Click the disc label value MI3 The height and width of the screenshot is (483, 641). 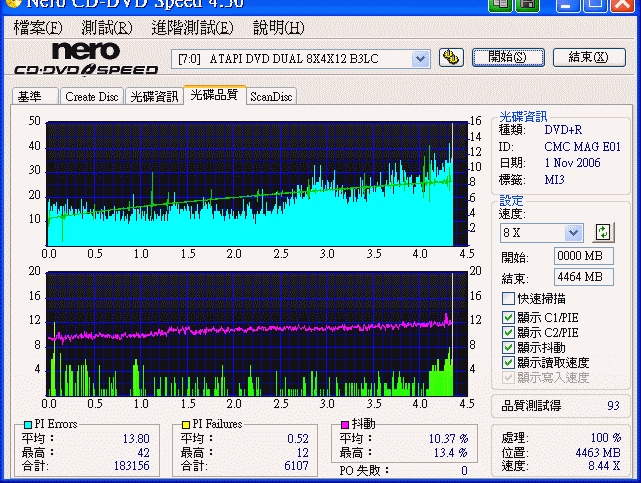[554, 180]
